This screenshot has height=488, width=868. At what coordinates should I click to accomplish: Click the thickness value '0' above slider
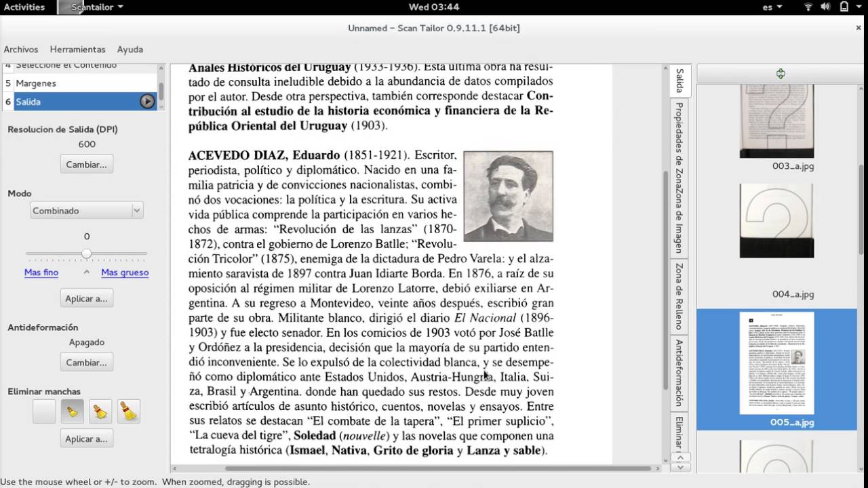point(87,237)
